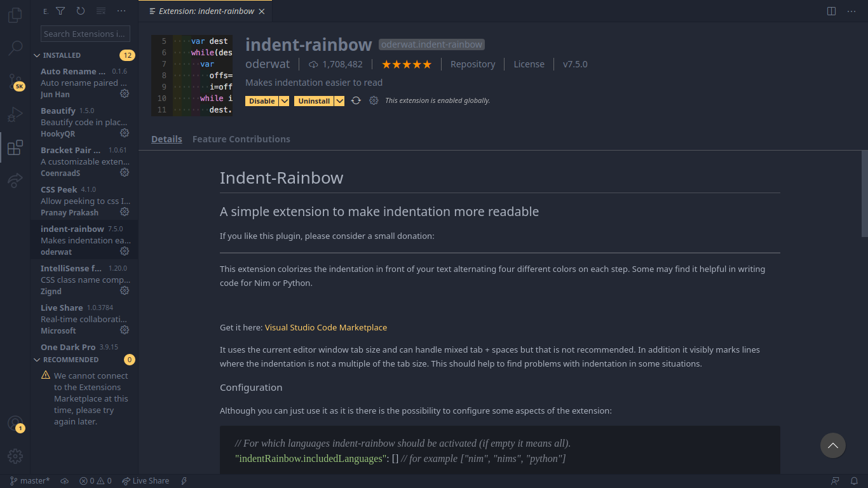The height and width of the screenshot is (488, 868).
Task: Select the Extensions view icon in activity bar
Action: 15,148
